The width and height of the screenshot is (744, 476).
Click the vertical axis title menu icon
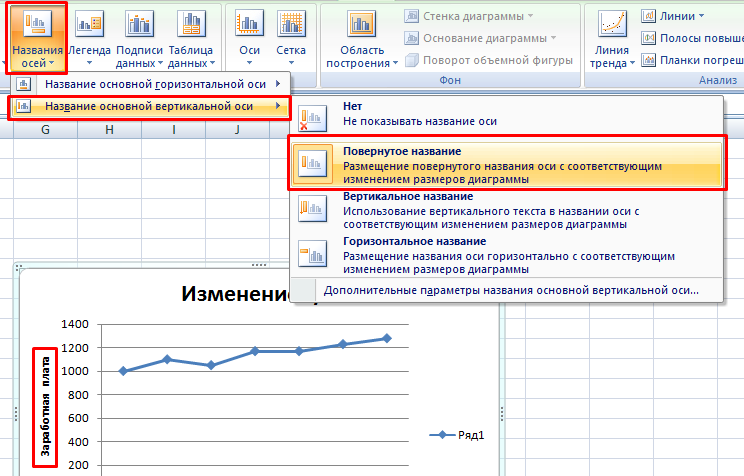coord(23,106)
